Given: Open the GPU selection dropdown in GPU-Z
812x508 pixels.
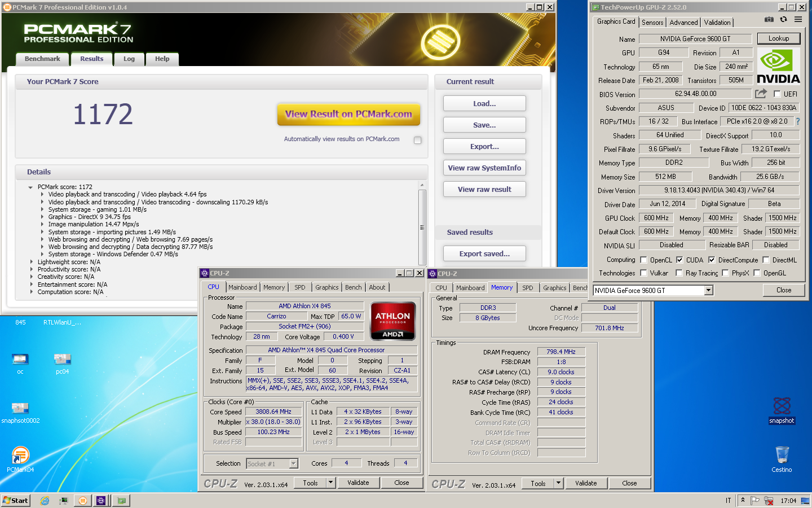Looking at the screenshot, I should tap(709, 290).
